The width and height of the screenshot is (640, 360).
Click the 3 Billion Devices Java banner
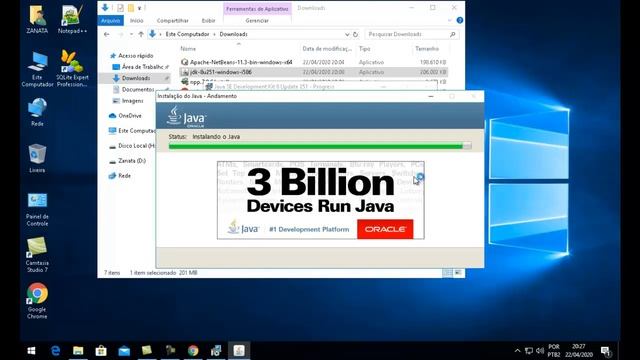tap(321, 200)
